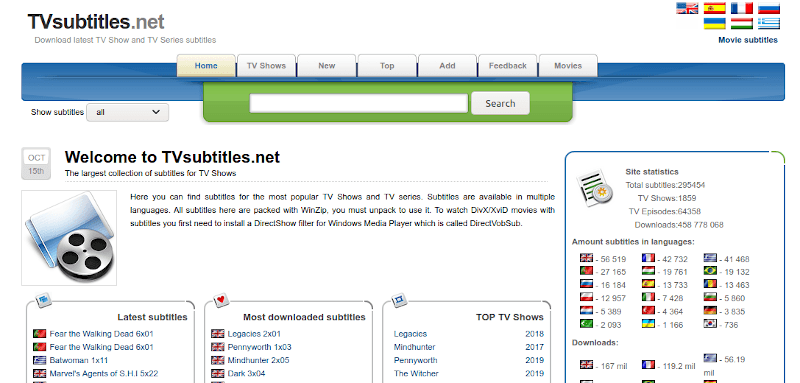The height and width of the screenshot is (383, 800).
Task: Choose the Hungarian flag in the header
Action: click(x=741, y=23)
